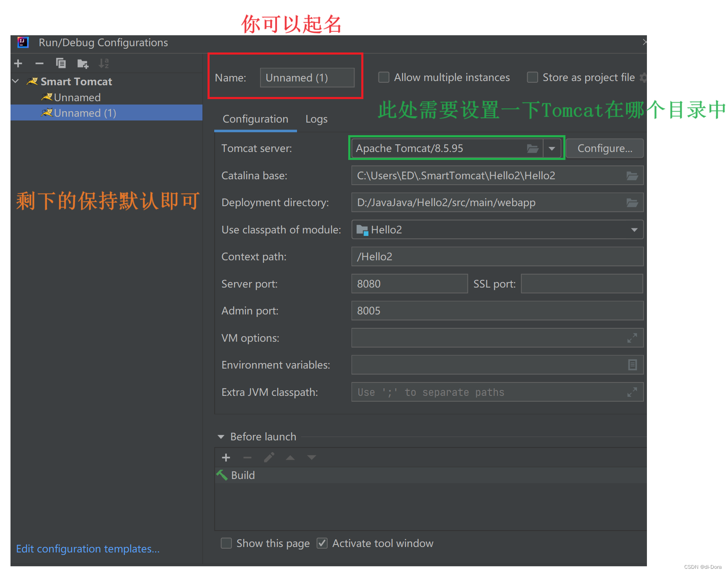Switch to the Configuration tab
Image resolution: width=728 pixels, height=573 pixels.
[x=255, y=119]
